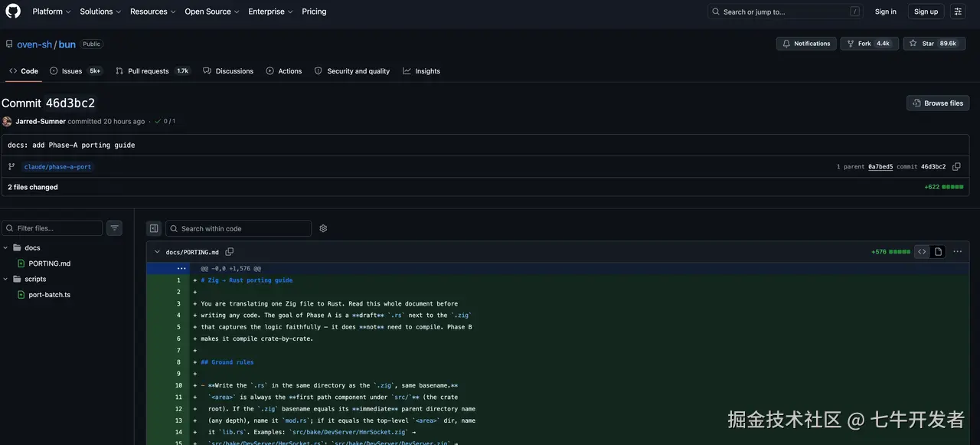Open parent commit 0a7bed5
The height and width of the screenshot is (445, 980).
pos(880,167)
